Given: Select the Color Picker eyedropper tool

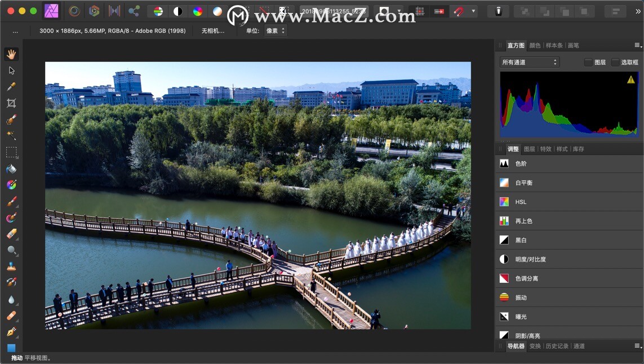Looking at the screenshot, I should (11, 87).
